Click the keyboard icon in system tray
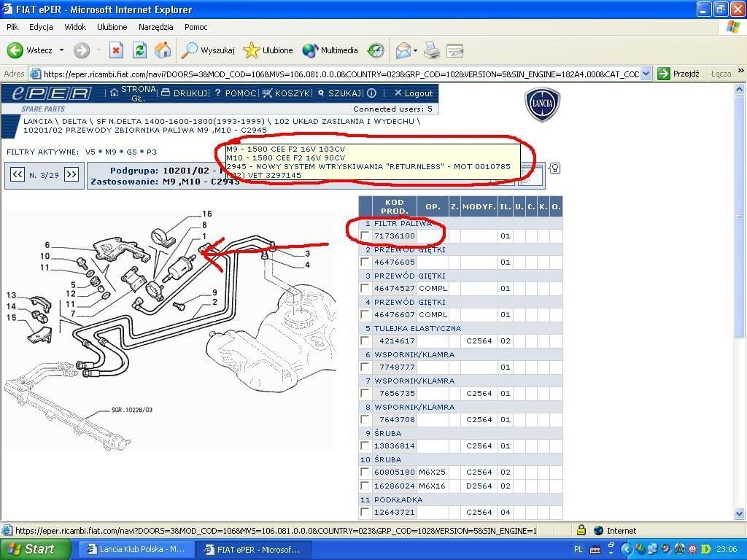747x560 pixels. (595, 550)
